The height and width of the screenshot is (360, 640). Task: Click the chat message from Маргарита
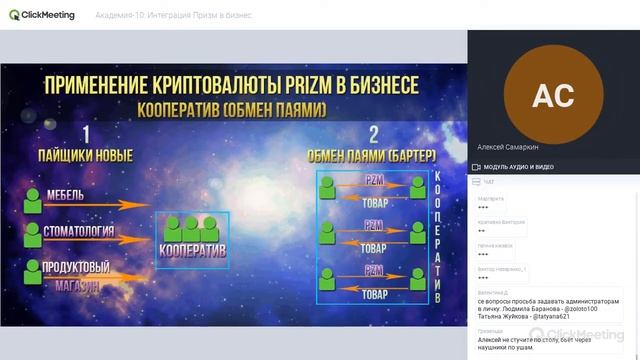point(491,203)
